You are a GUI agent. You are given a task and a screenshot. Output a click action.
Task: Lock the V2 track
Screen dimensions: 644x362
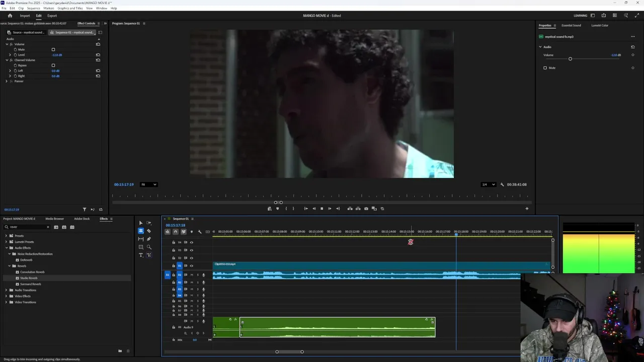coord(174,258)
